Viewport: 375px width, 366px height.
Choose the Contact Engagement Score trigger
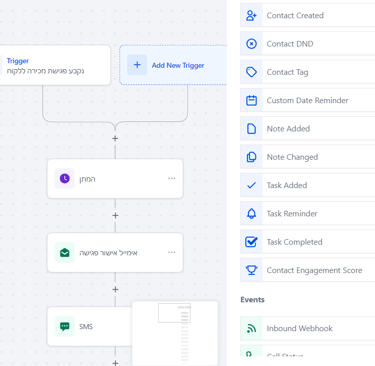click(307, 270)
